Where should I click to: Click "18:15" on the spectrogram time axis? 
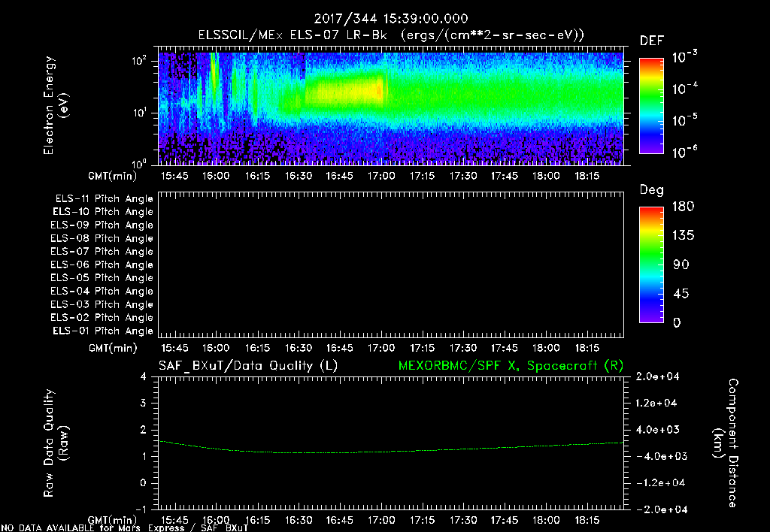click(x=587, y=176)
